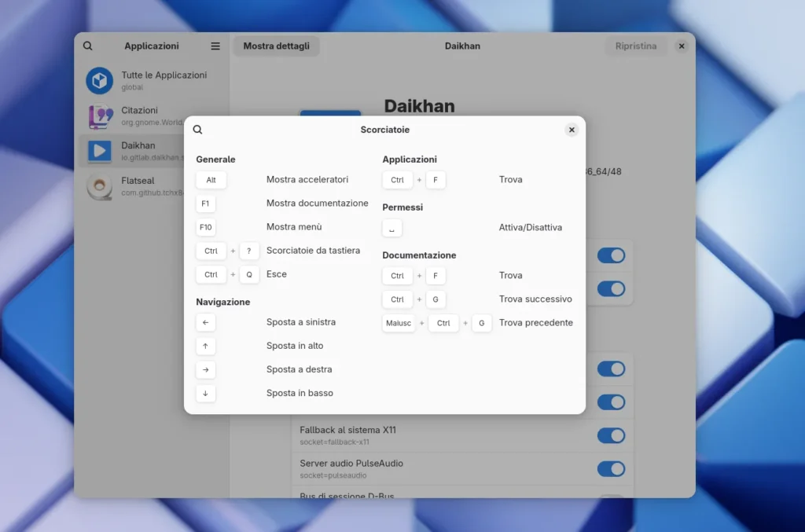Click the down arrow key for Sposta in basso
This screenshot has width=805, height=532.
click(x=205, y=393)
